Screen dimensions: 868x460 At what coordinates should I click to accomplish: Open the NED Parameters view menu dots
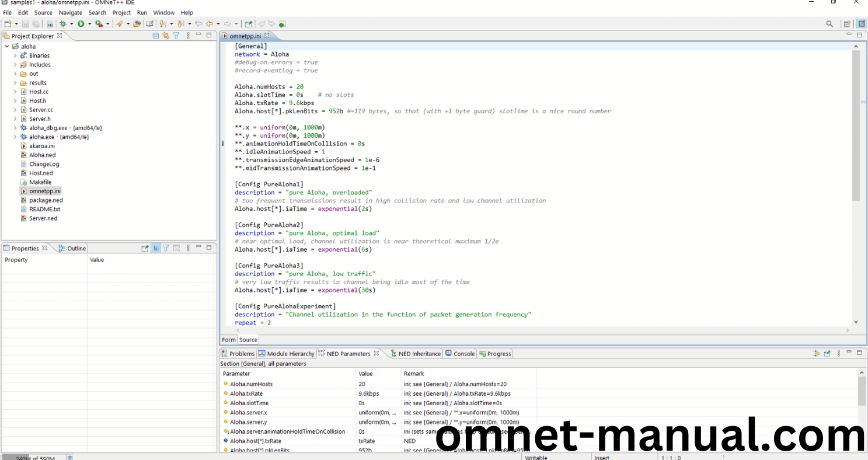click(x=838, y=353)
